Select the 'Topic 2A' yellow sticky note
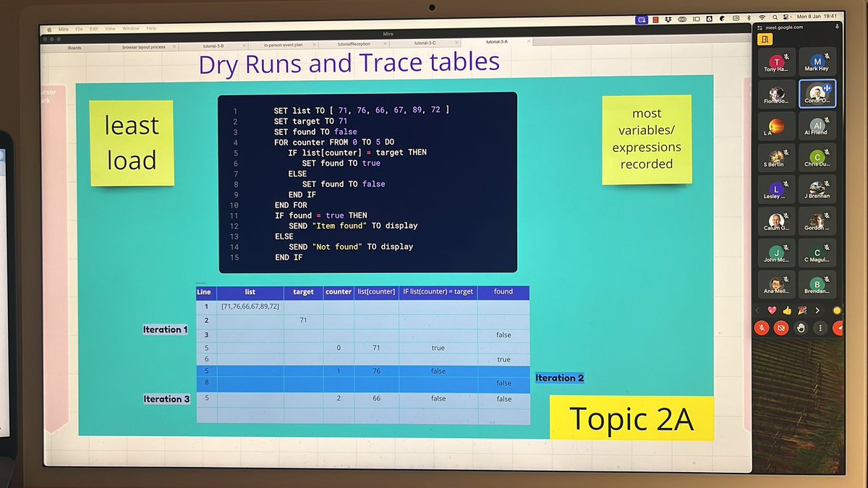Viewport: 868px width, 488px height. pyautogui.click(x=631, y=418)
